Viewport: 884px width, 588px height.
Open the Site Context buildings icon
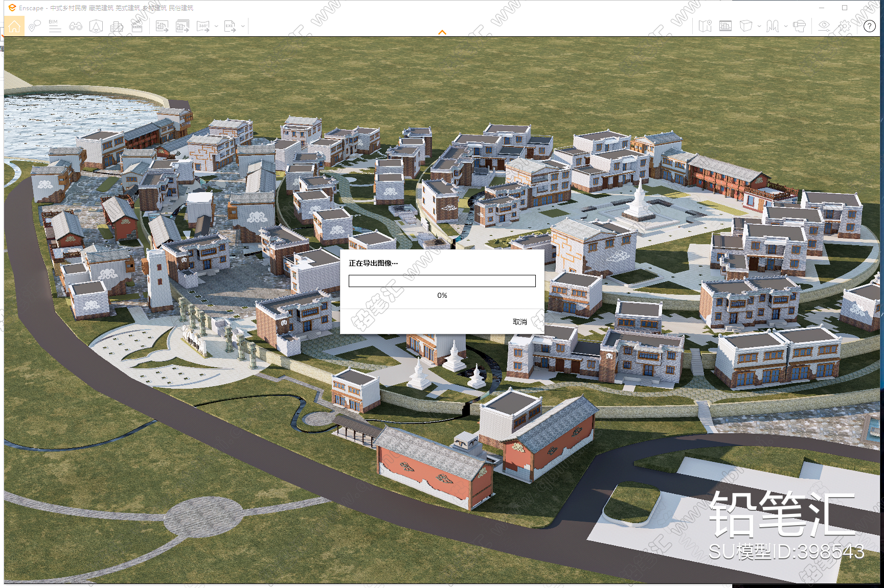click(x=117, y=26)
